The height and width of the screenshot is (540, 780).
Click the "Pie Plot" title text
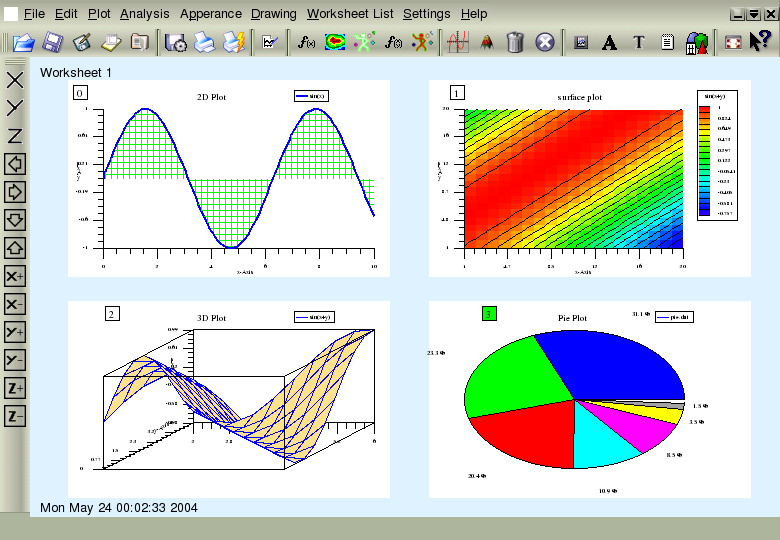[572, 318]
